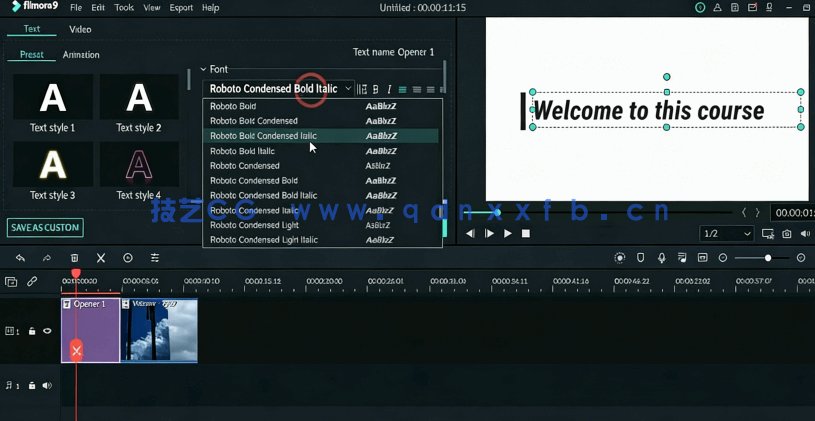The image size is (815, 421).
Task: Stop playback with the square button
Action: (526, 234)
